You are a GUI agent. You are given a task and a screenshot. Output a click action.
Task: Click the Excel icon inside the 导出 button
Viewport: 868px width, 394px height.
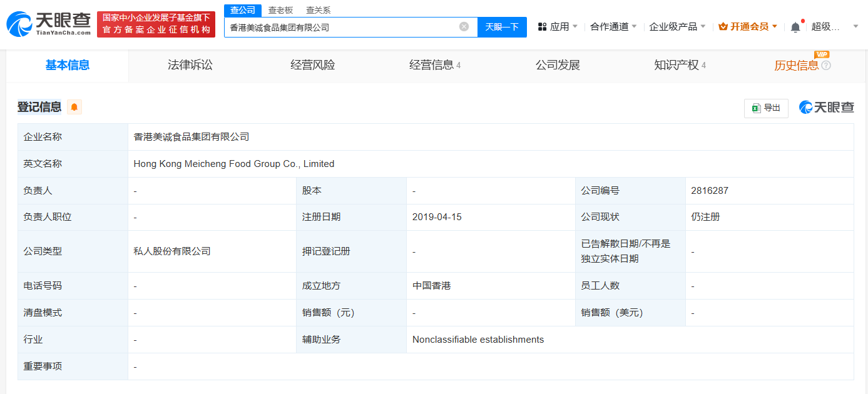pos(755,108)
